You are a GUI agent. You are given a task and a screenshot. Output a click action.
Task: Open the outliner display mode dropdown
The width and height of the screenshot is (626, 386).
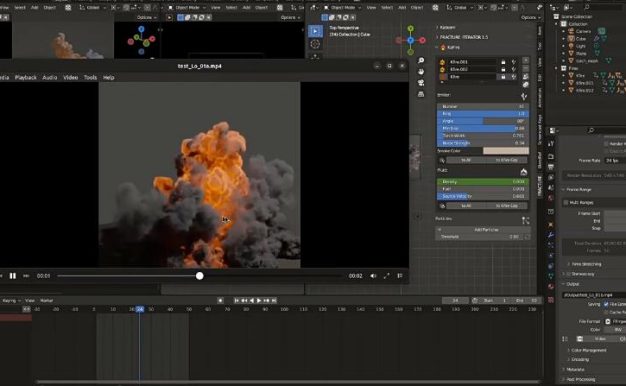[568, 7]
